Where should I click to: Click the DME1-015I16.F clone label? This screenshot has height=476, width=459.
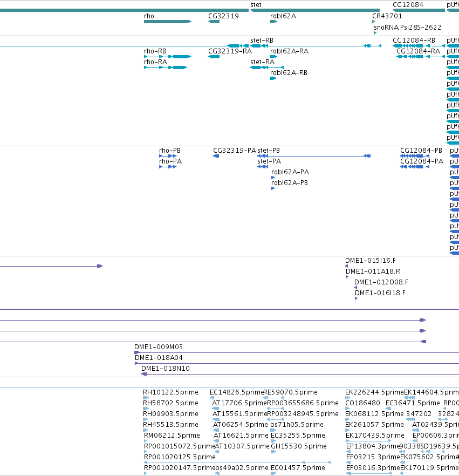pos(371,261)
